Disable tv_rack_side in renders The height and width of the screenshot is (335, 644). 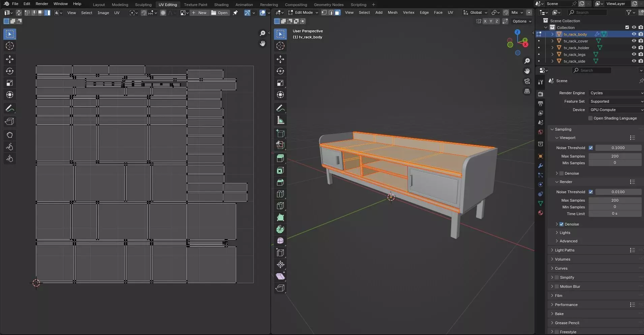click(641, 61)
